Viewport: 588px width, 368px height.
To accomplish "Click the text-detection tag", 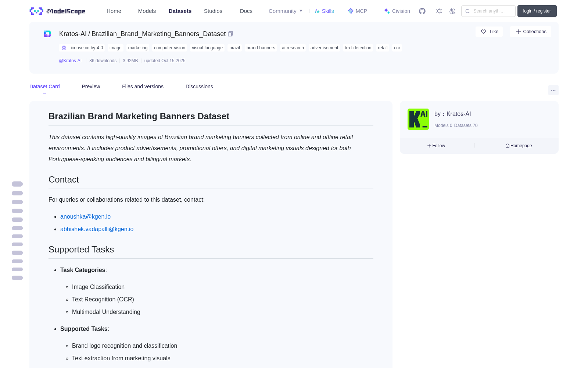I will pos(358,48).
